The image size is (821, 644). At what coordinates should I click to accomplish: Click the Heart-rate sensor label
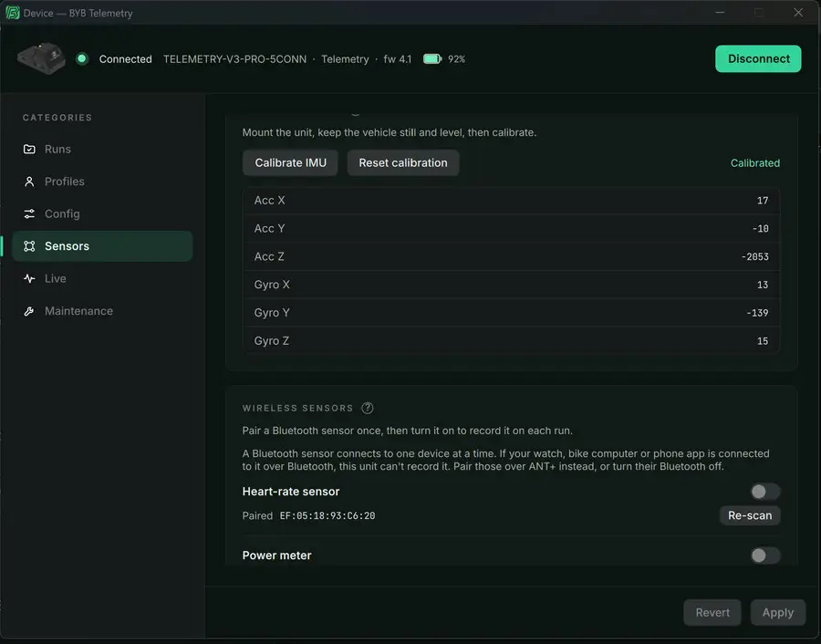click(291, 492)
